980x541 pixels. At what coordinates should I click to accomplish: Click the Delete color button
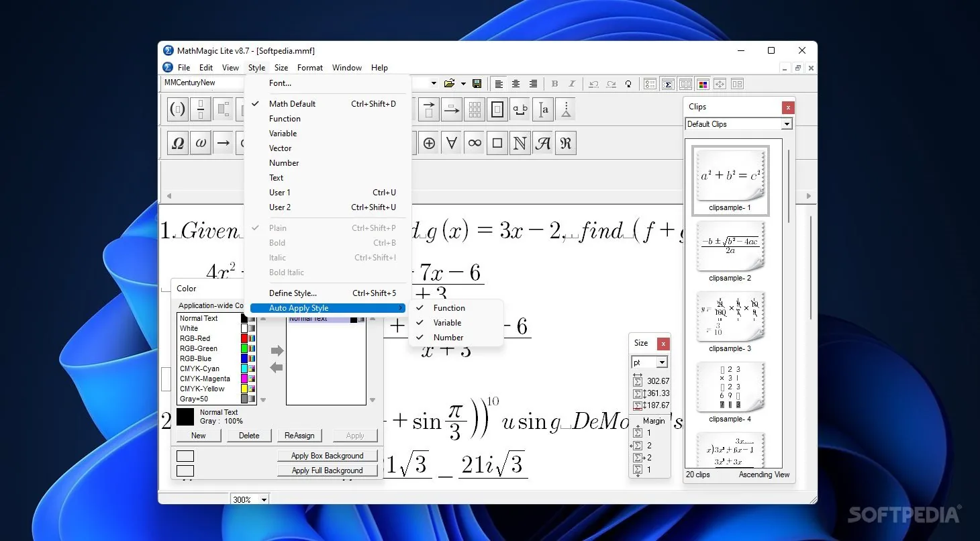click(249, 436)
